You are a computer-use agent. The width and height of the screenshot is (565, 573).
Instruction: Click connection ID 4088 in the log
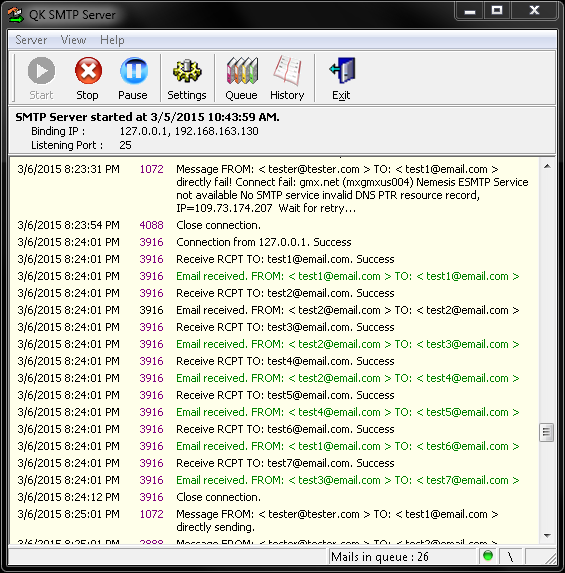tap(151, 225)
